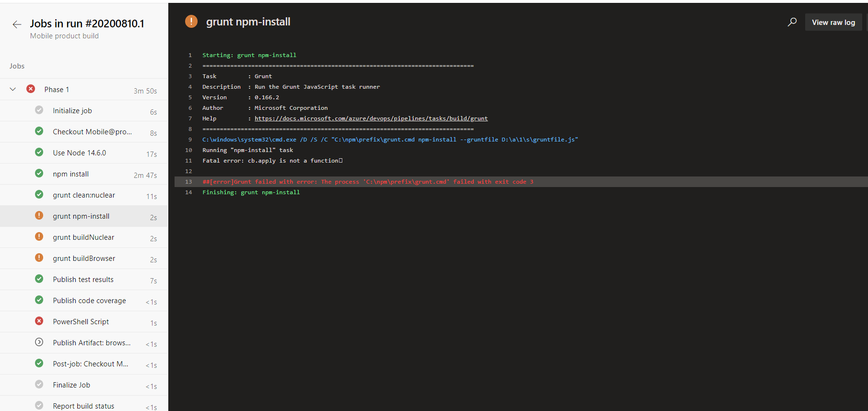Open the Grunt task docs help link
868x411 pixels.
(x=371, y=118)
